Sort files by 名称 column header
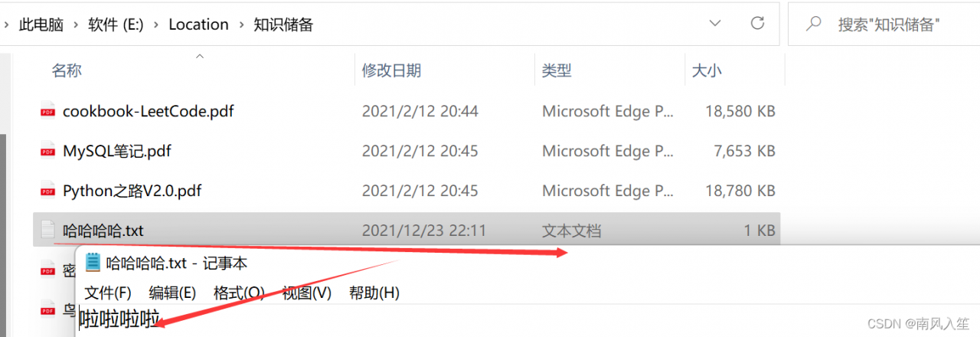Image resolution: width=980 pixels, height=337 pixels. click(x=67, y=70)
